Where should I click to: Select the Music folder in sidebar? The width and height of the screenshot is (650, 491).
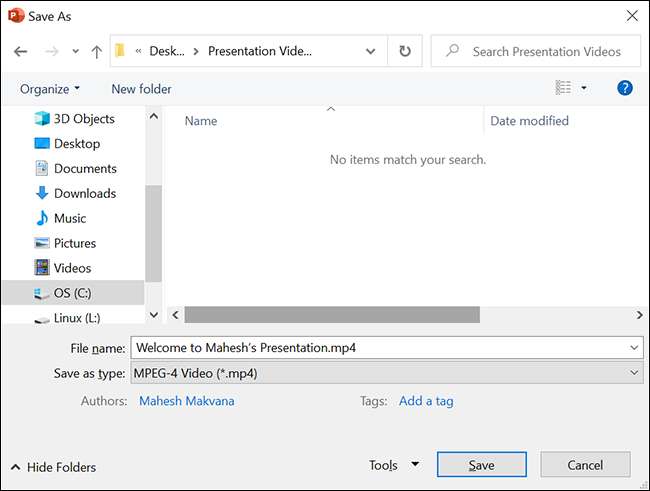tap(70, 218)
